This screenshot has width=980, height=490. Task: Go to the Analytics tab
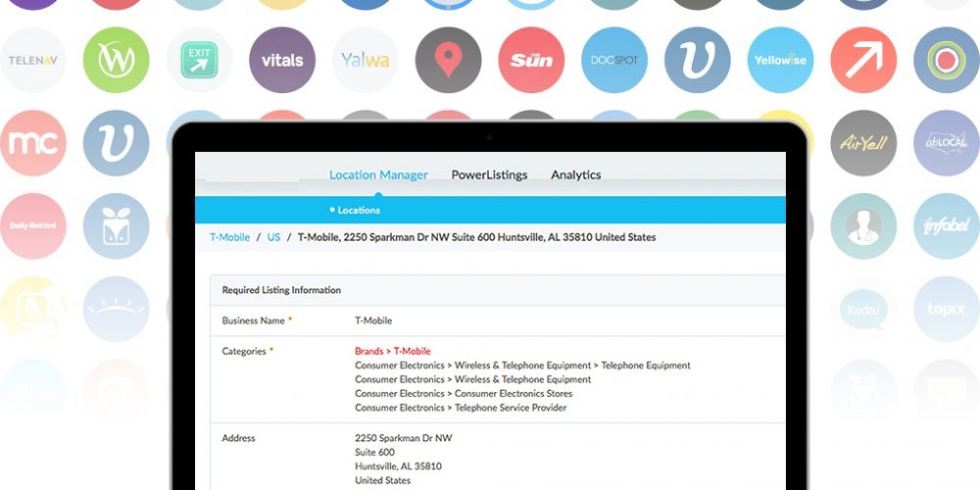[575, 175]
